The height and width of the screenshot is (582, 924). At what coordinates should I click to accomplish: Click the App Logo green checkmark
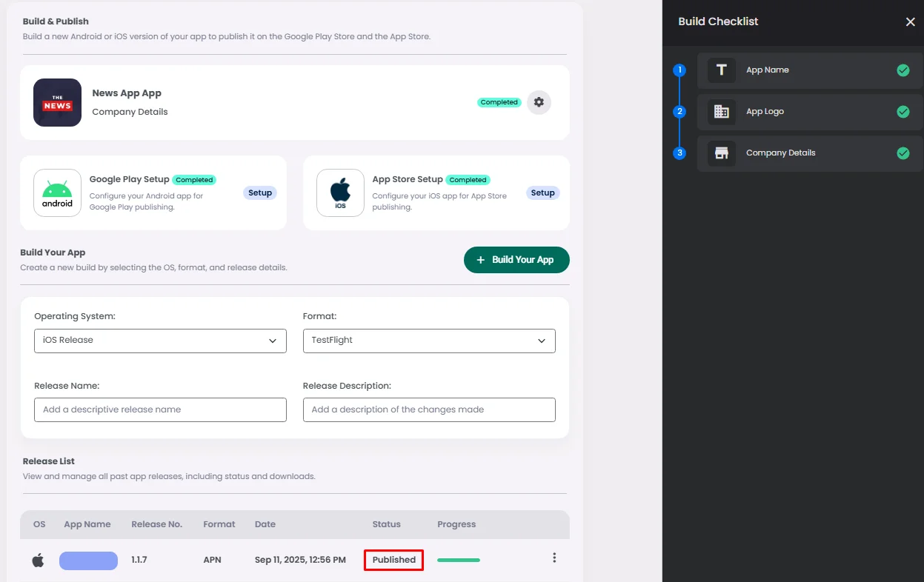point(903,112)
